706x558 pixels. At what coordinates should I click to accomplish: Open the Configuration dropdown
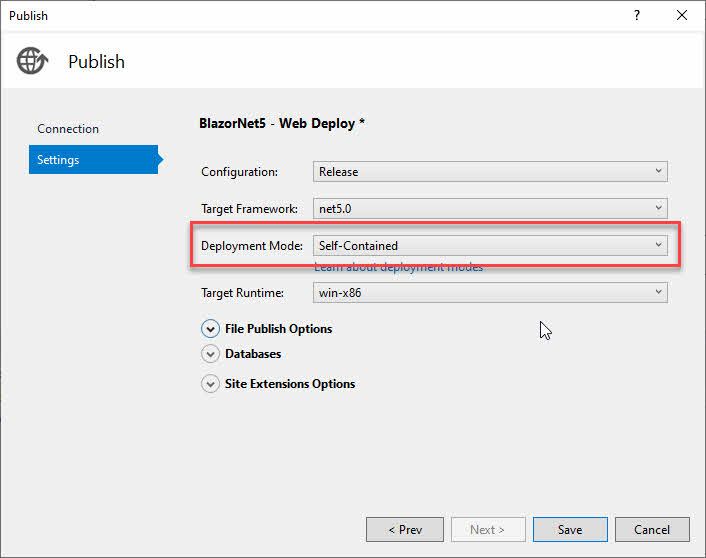point(490,172)
